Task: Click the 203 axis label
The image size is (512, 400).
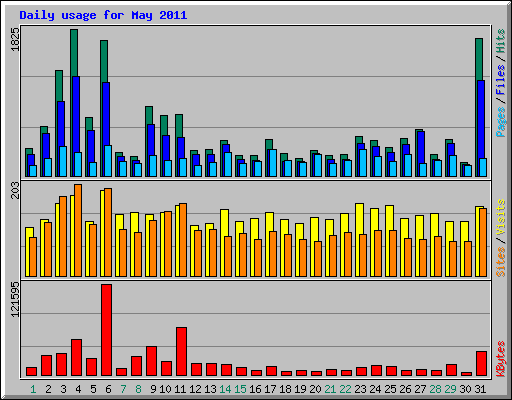Action: coord(15,191)
